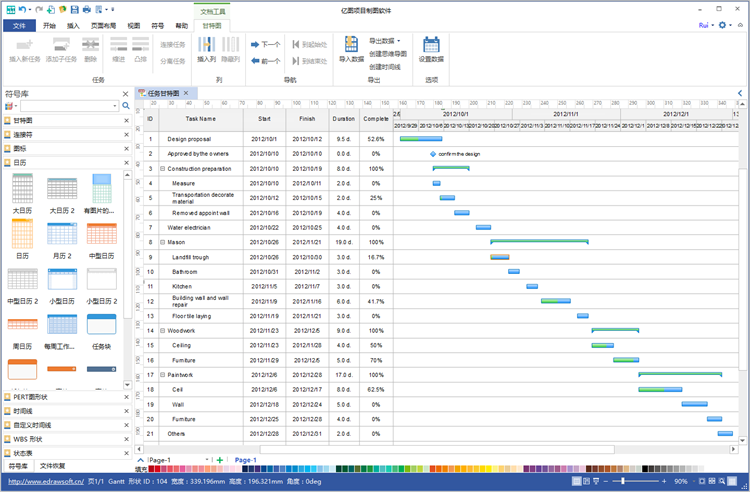Screen dimensions: 750x492
Task: Expand the PERT图形状 library section
Action: coord(65,397)
